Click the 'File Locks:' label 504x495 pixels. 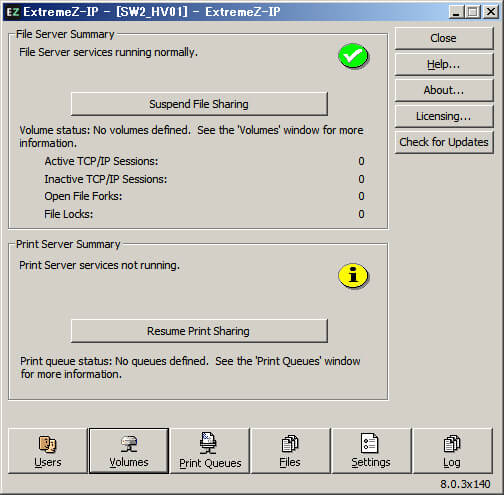[x=69, y=214]
